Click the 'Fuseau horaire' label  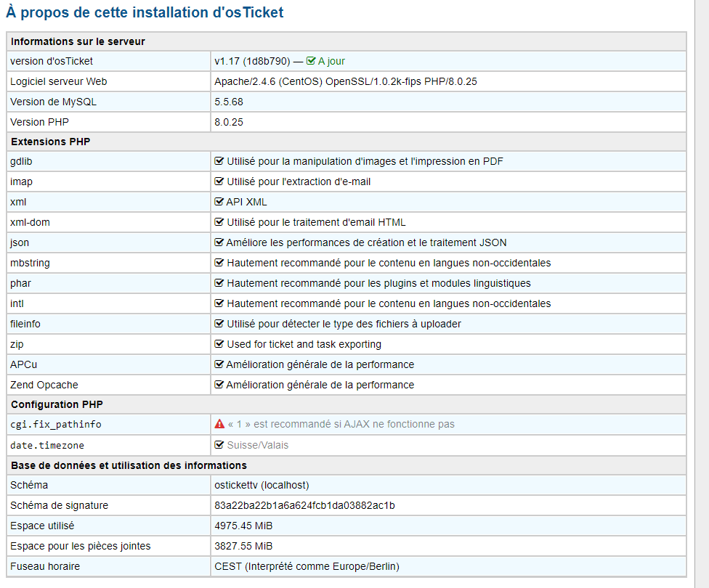(45, 567)
